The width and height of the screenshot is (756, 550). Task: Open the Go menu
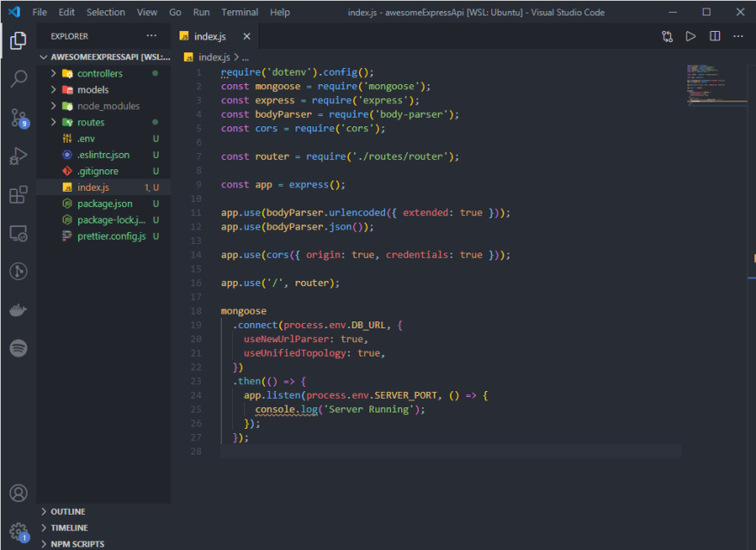[x=175, y=12]
